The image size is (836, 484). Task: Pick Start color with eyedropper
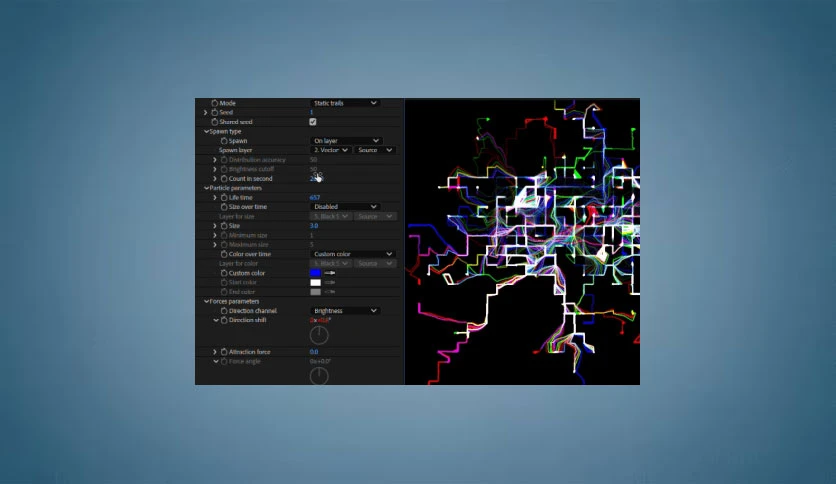pos(329,283)
